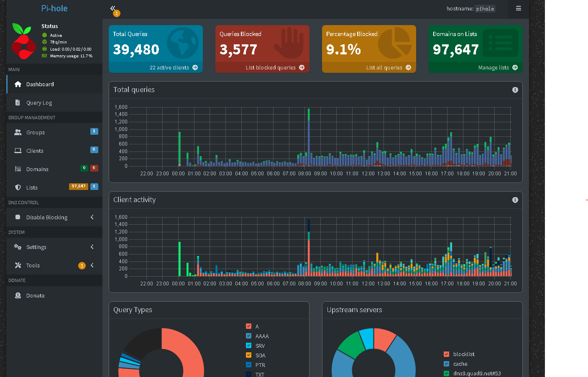Click the Pi-hole raspberry logo

pos(23,41)
